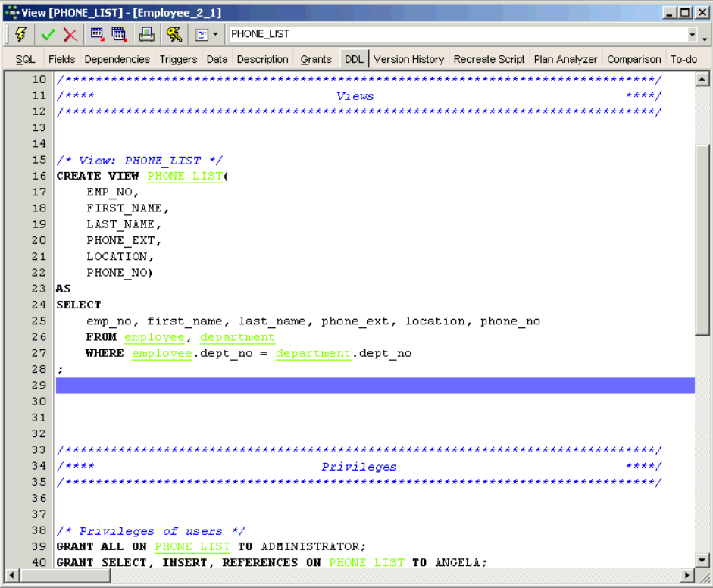
Task: Click the green checkmark commit icon
Action: pos(48,34)
